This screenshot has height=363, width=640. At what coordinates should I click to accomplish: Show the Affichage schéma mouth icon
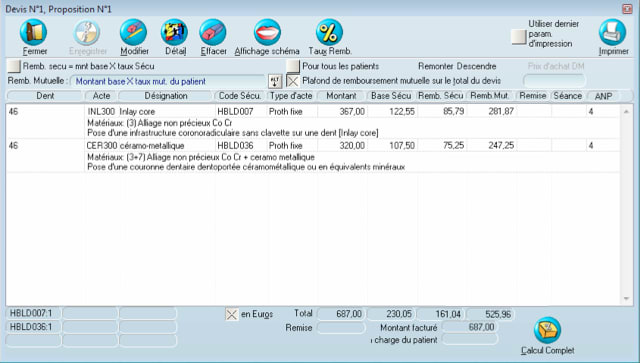point(267,32)
